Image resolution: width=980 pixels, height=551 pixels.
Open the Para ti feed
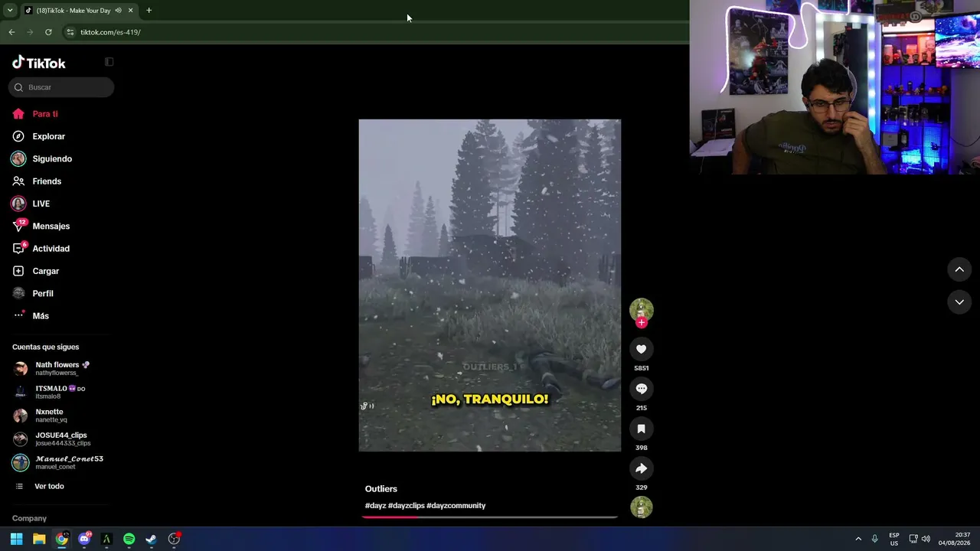(x=35, y=114)
